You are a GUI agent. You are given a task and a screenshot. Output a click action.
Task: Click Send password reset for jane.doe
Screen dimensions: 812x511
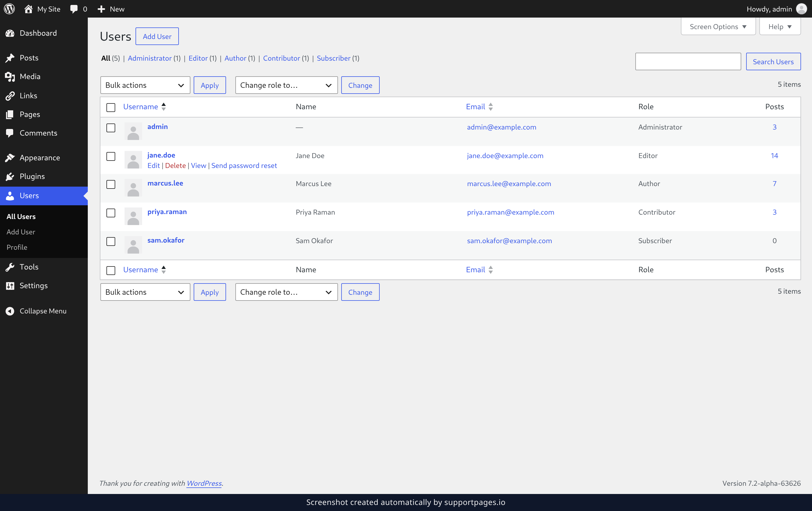click(x=244, y=165)
